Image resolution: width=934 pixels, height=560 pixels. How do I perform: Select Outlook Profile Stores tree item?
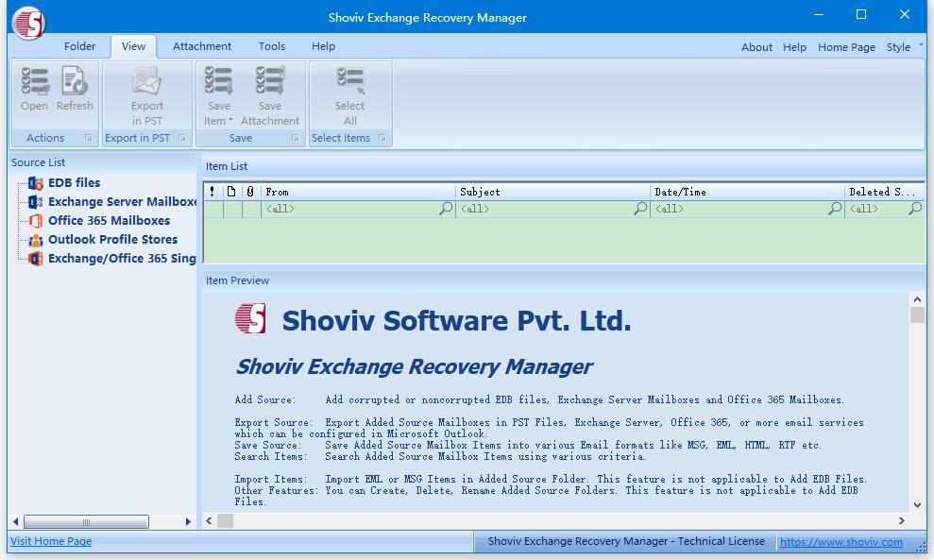(113, 240)
